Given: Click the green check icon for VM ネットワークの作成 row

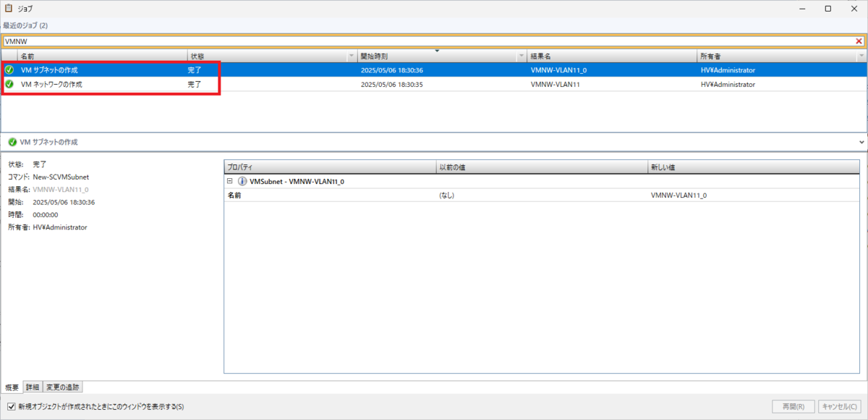Looking at the screenshot, I should (9, 84).
